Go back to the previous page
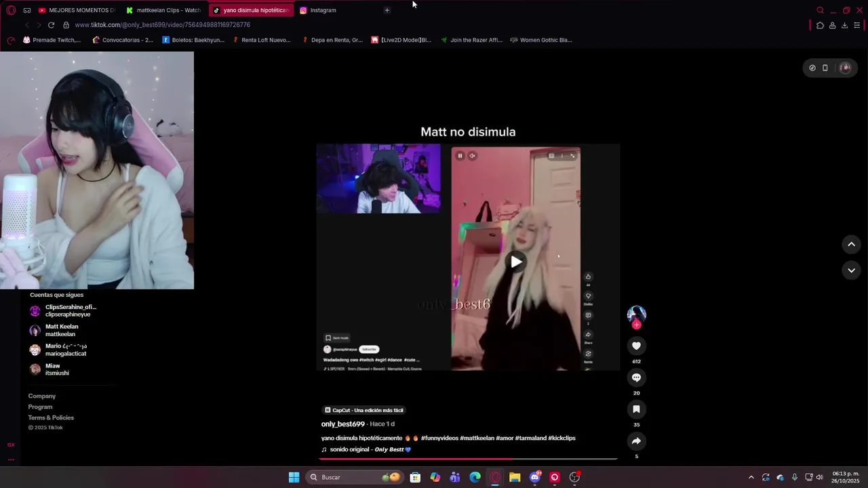The image size is (868, 488). pyautogui.click(x=27, y=25)
